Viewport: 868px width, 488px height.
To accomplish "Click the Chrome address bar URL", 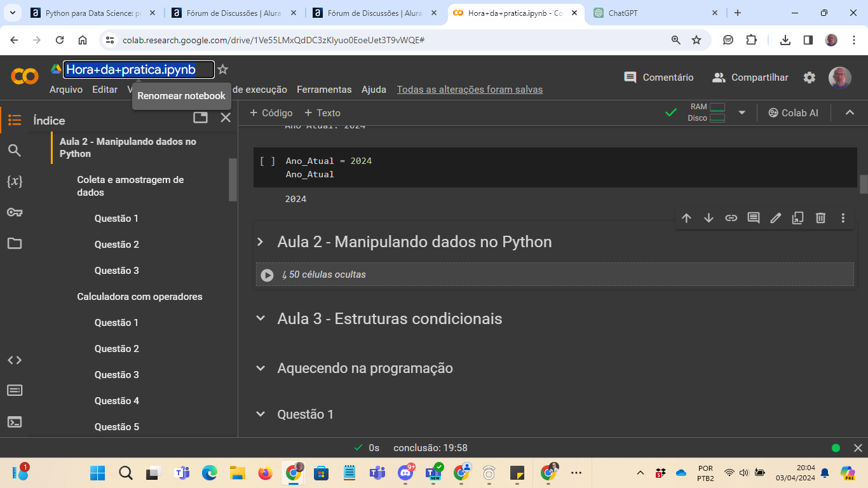I will point(273,40).
